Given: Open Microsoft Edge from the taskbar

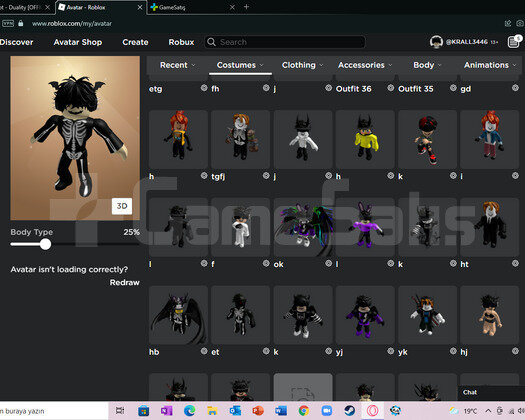Looking at the screenshot, I should pyautogui.click(x=190, y=411).
